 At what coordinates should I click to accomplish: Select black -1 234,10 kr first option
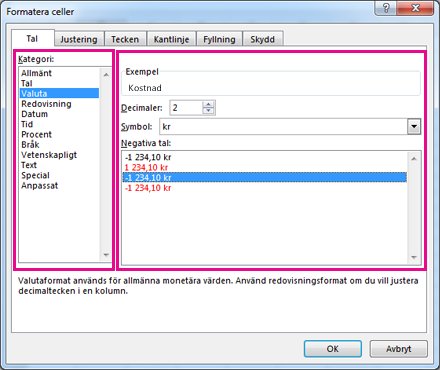265,157
